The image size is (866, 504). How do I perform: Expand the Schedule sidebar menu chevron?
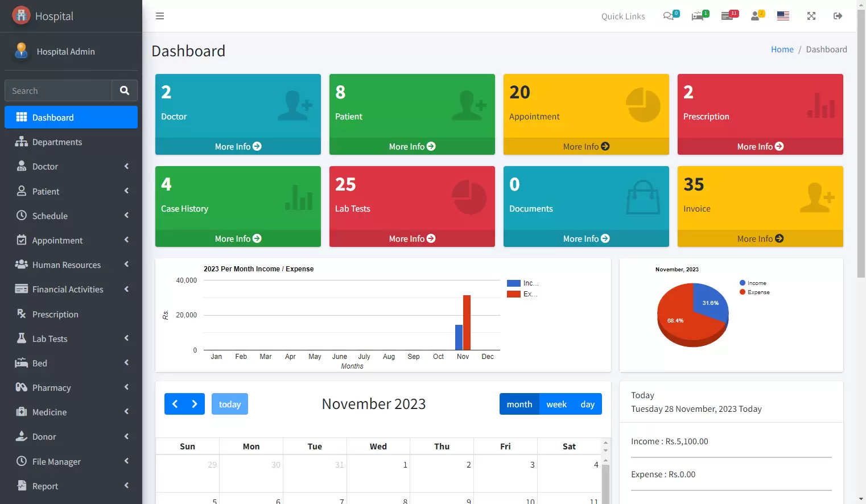click(x=126, y=216)
